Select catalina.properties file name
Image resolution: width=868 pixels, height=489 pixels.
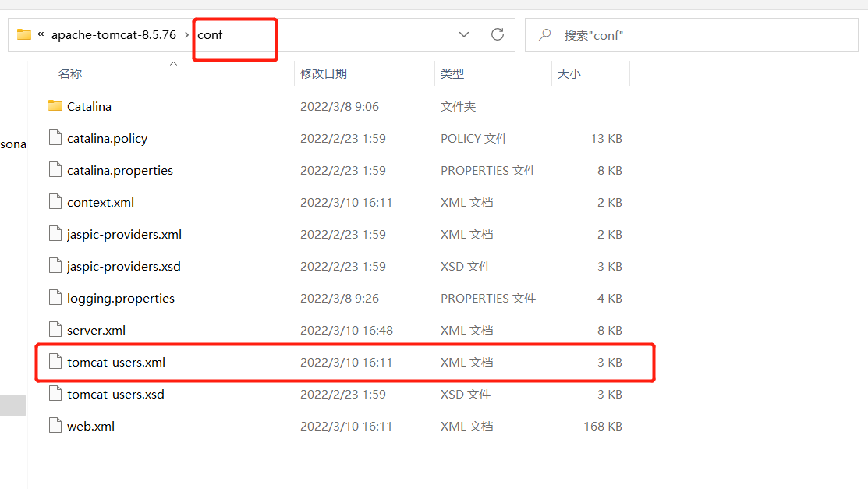pos(120,171)
